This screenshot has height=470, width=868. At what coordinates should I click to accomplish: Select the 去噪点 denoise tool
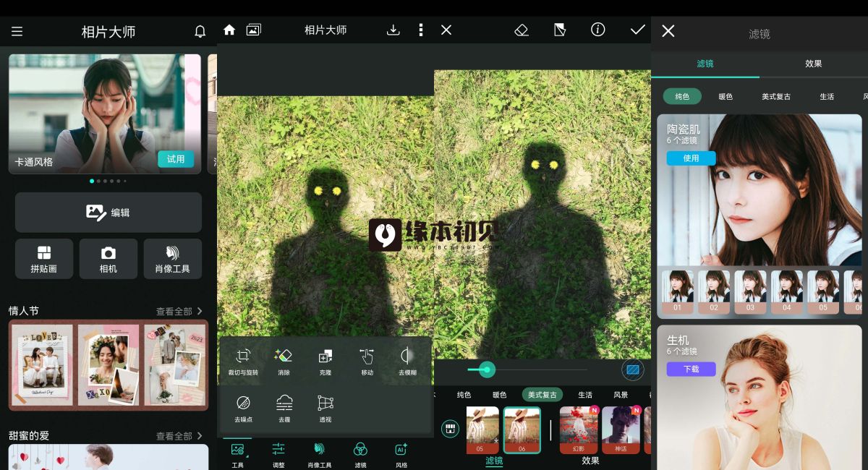pos(243,409)
